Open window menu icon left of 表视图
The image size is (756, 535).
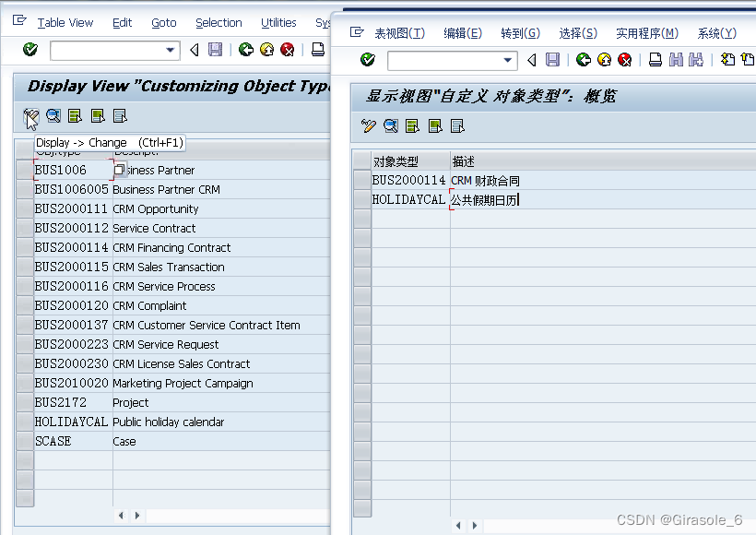(357, 32)
